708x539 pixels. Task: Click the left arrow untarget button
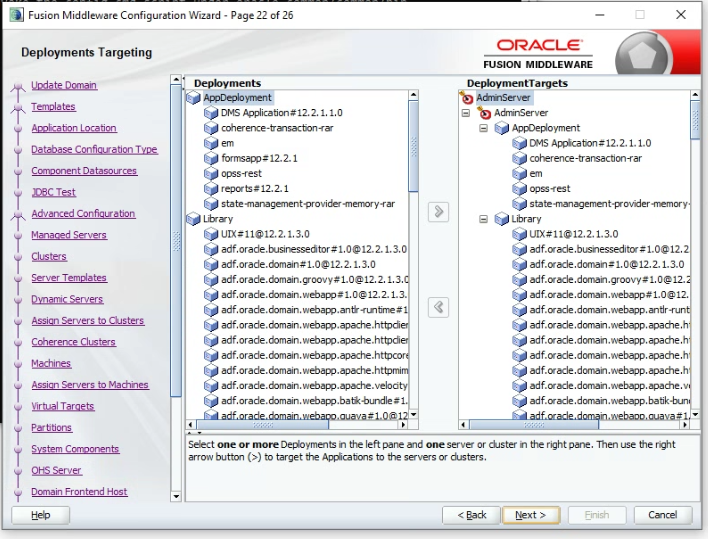point(438,307)
